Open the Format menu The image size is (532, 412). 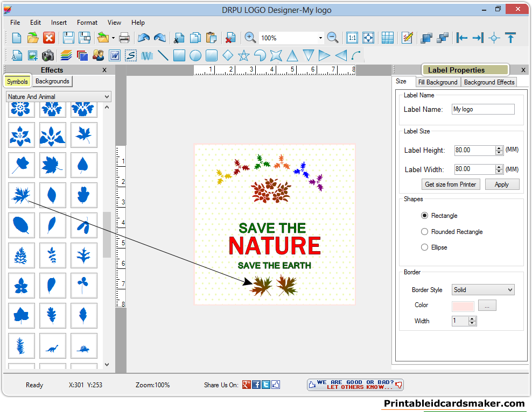87,23
